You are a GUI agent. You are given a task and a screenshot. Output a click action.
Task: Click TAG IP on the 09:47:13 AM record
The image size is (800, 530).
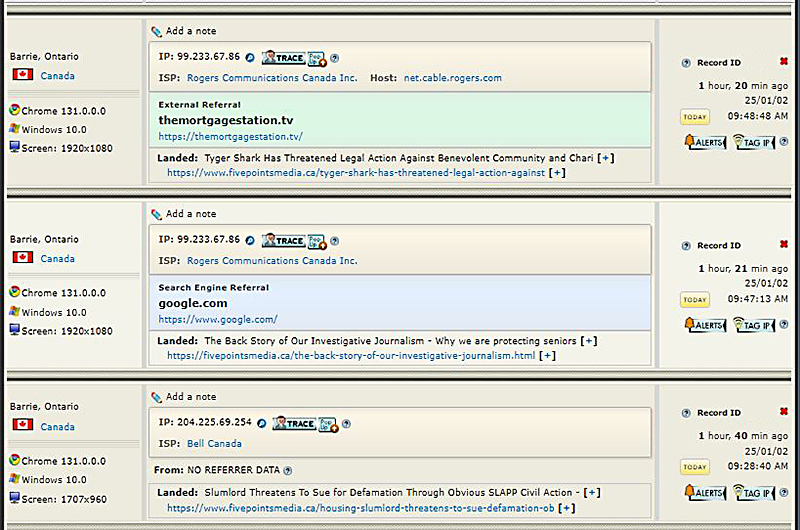pos(754,324)
